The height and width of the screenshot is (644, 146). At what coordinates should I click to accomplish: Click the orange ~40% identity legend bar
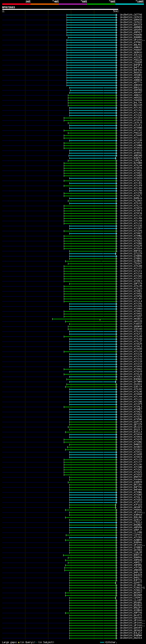(x=45, y=4)
